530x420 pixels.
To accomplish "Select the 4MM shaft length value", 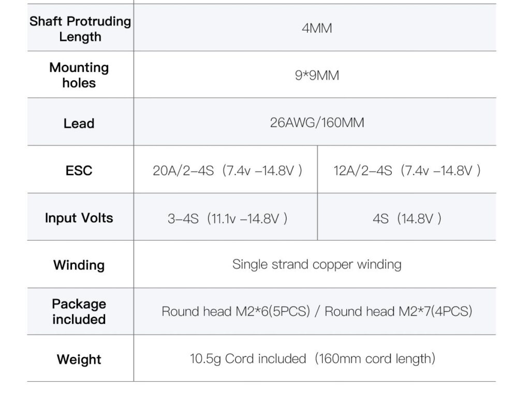I will click(x=317, y=28).
